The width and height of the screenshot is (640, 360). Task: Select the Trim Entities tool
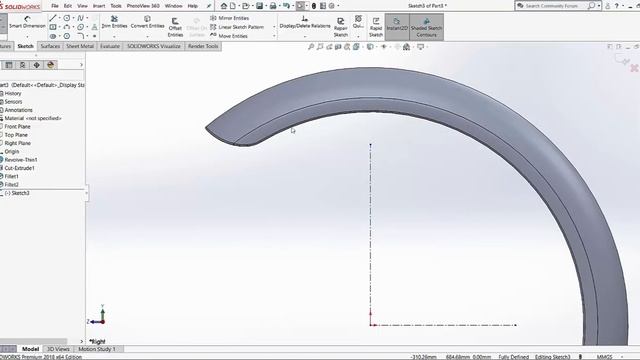point(114,22)
